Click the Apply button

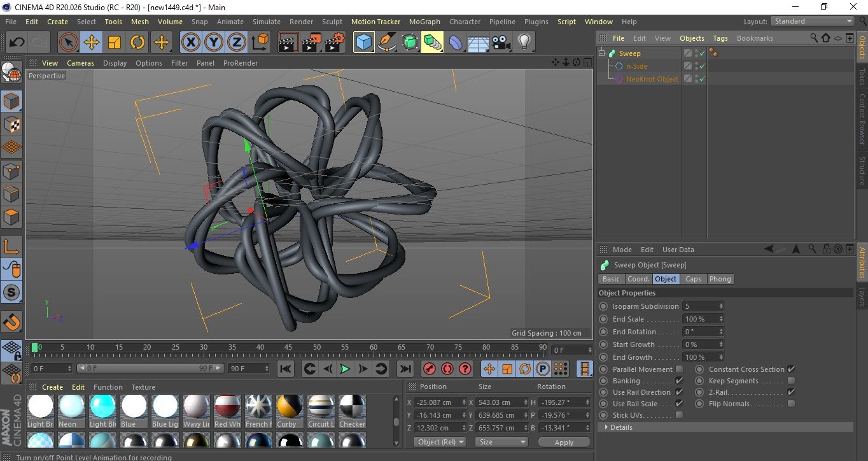click(564, 442)
